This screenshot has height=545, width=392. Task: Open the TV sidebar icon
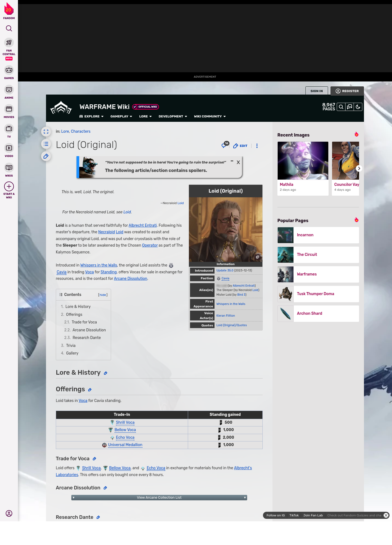point(9,129)
